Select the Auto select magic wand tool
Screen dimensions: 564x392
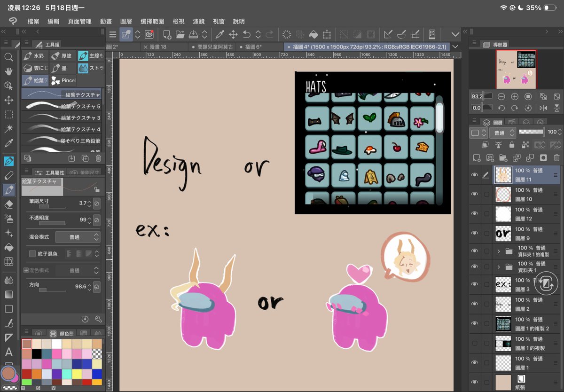point(8,128)
